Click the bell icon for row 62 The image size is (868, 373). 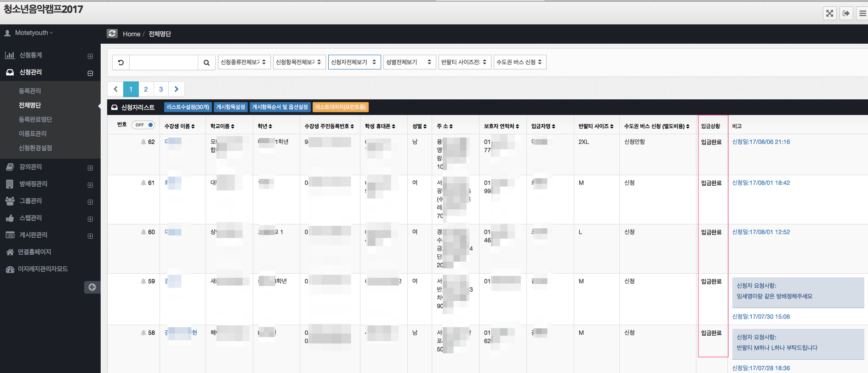coord(143,142)
